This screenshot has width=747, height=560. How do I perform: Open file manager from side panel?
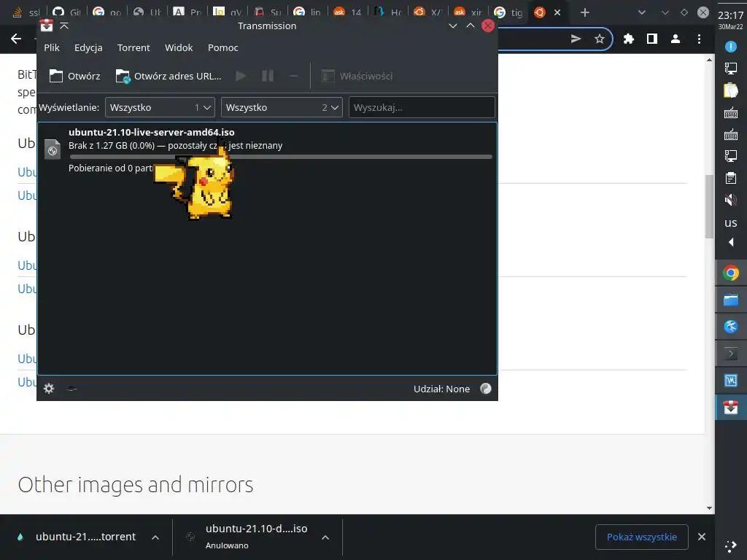(731, 300)
